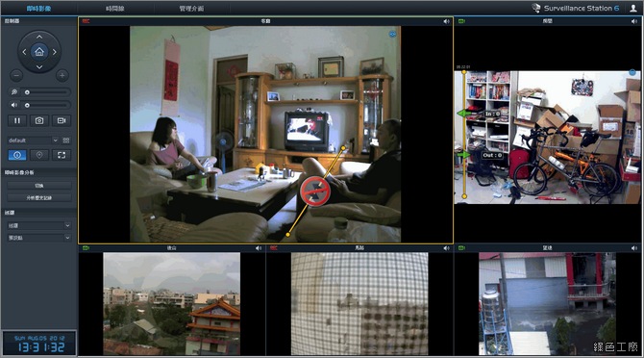The height and width of the screenshot is (358, 644).
Task: Adjust the volume slider
Action: point(46,105)
